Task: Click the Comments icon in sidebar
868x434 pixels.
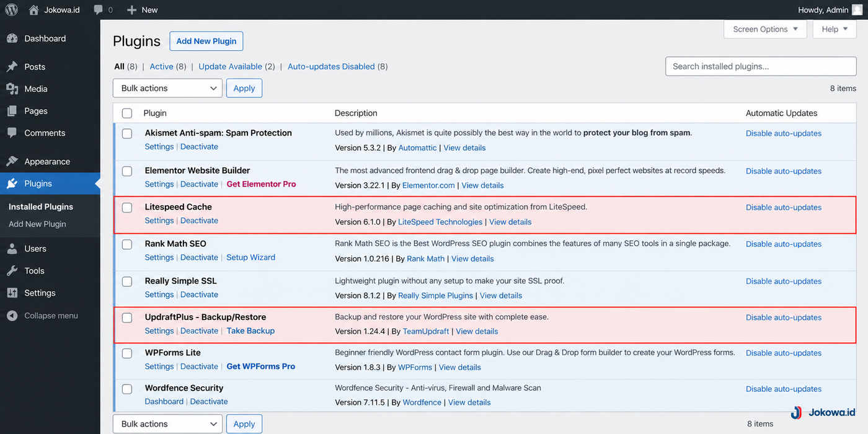Action: (x=12, y=133)
